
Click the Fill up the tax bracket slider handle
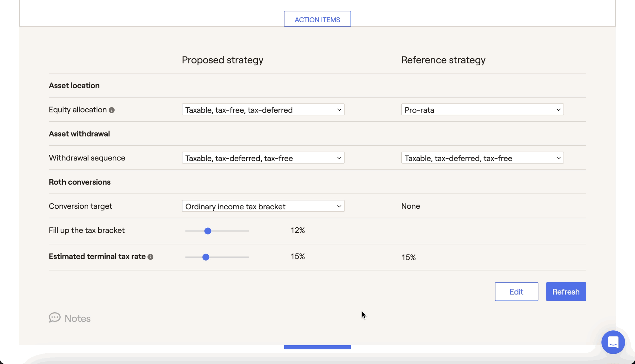pyautogui.click(x=208, y=231)
